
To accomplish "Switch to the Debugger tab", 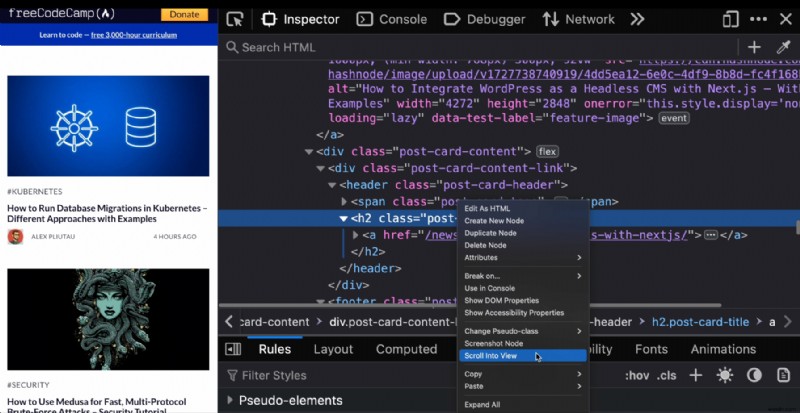I will (x=484, y=19).
